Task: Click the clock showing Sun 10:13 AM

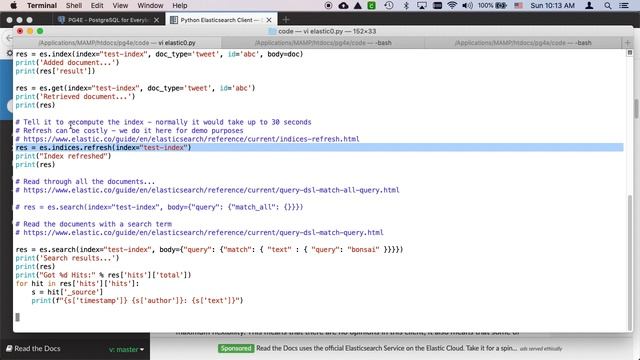Action: tap(552, 5)
